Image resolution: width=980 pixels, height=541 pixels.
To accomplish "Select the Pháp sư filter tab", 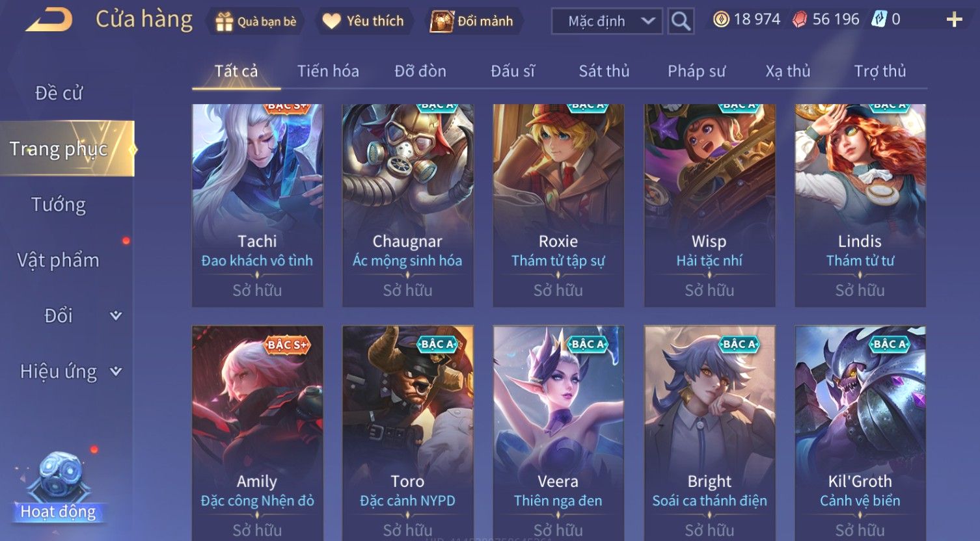I will 696,71.
